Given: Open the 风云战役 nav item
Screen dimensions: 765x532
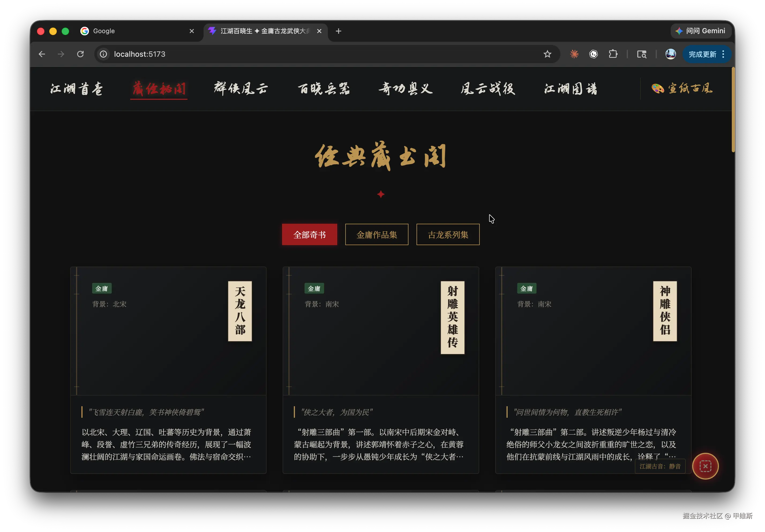Looking at the screenshot, I should point(488,89).
